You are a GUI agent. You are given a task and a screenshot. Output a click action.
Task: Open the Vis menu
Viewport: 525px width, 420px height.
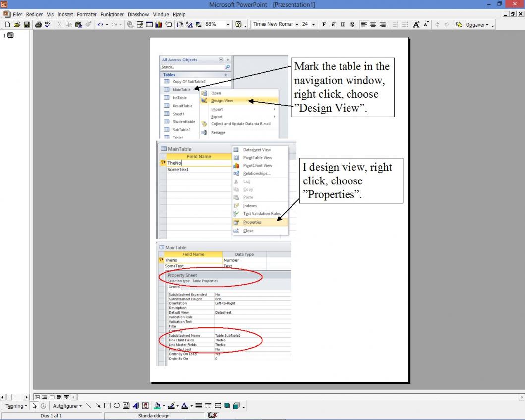pyautogui.click(x=50, y=14)
